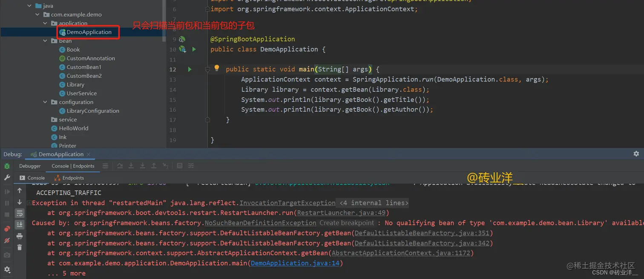Viewport: 644px width, 279px height.
Task: Open AbstractApplicationContext.java:1172 link
Action: coord(401,253)
